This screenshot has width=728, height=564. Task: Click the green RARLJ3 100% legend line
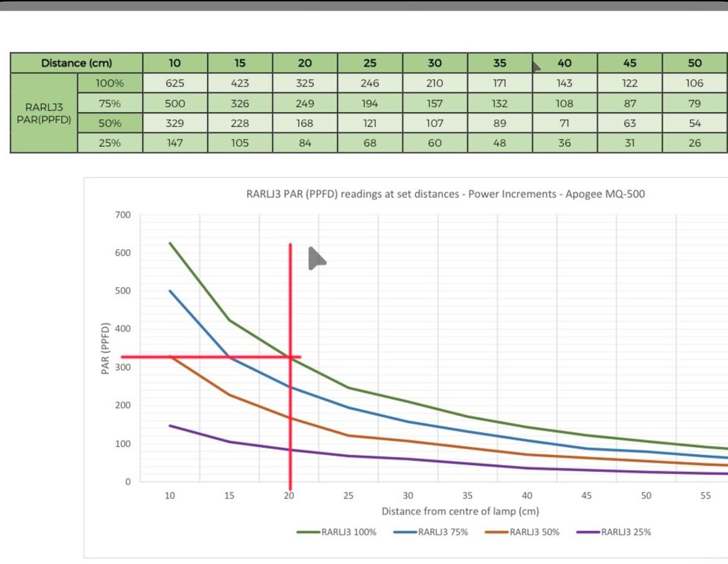[x=308, y=532]
